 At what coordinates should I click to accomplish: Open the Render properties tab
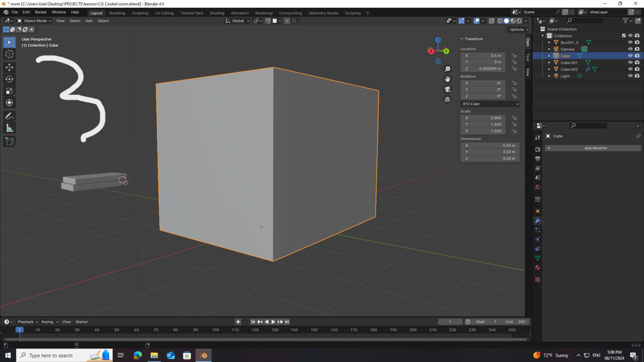537,149
